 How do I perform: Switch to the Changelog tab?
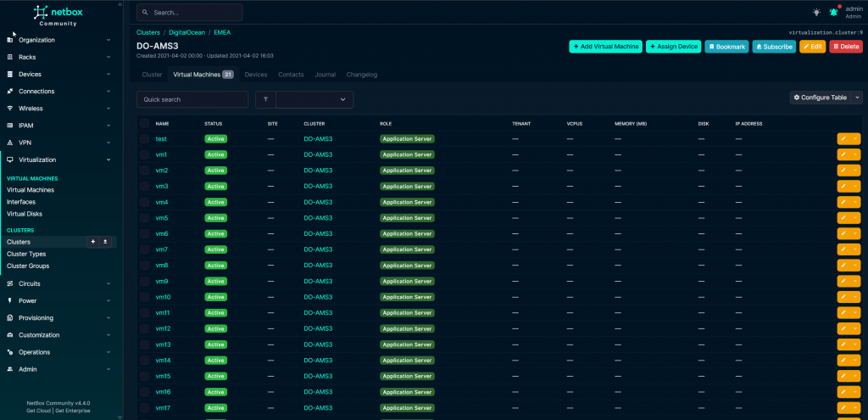[x=362, y=75]
